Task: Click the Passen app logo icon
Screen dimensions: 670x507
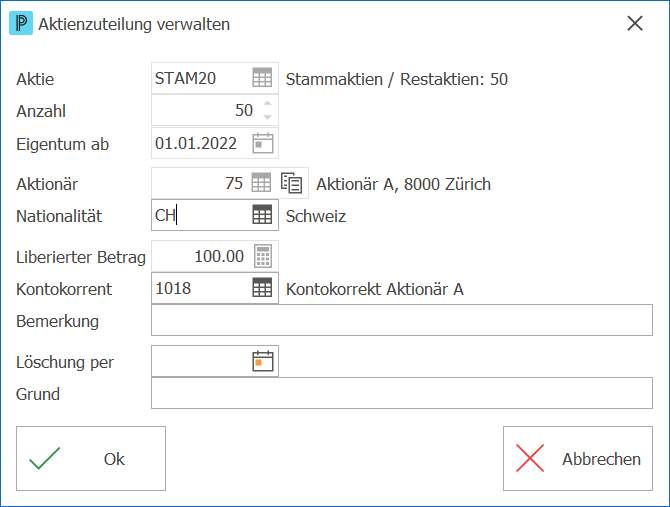Action: pyautogui.click(x=21, y=23)
